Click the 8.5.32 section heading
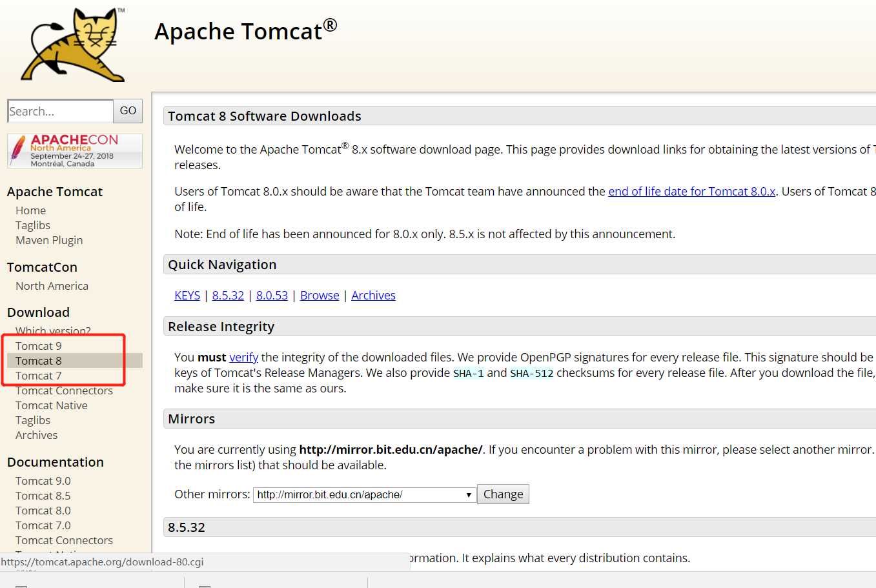 187,527
